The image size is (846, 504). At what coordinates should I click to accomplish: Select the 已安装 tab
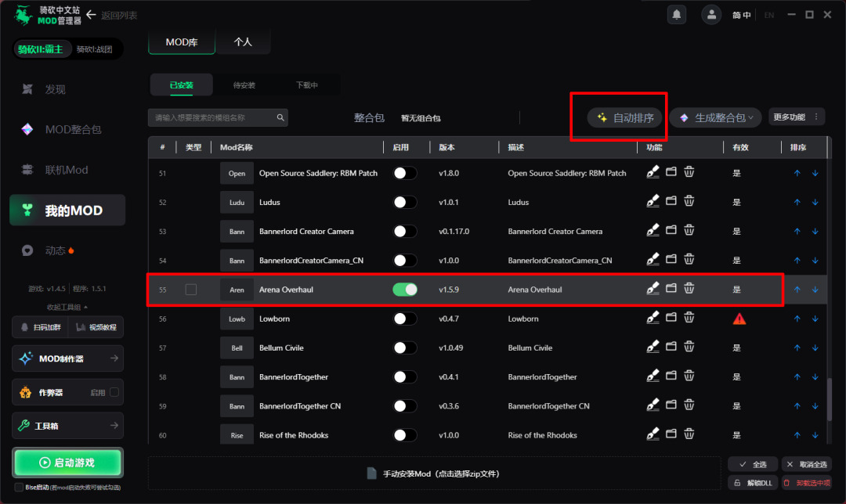click(181, 85)
